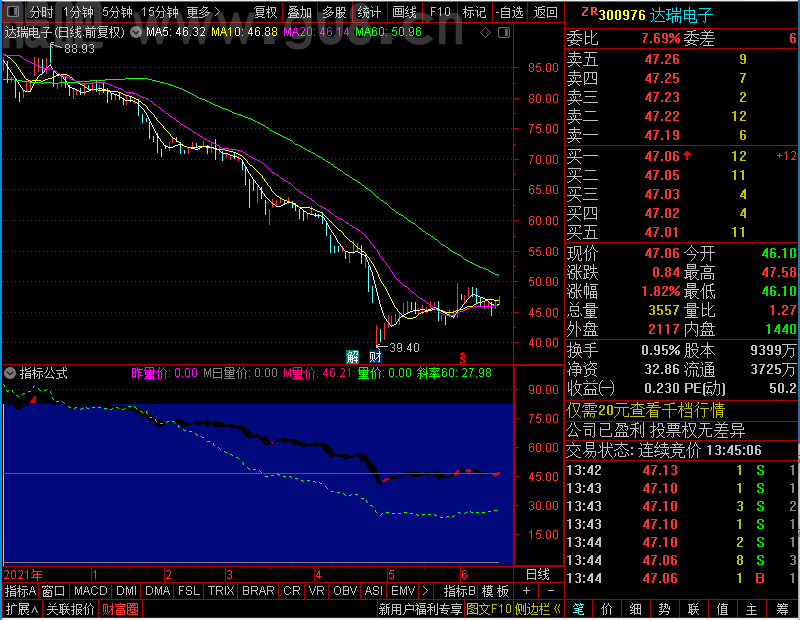Select the 细 details tab
This screenshot has width=800, height=620.
click(635, 609)
